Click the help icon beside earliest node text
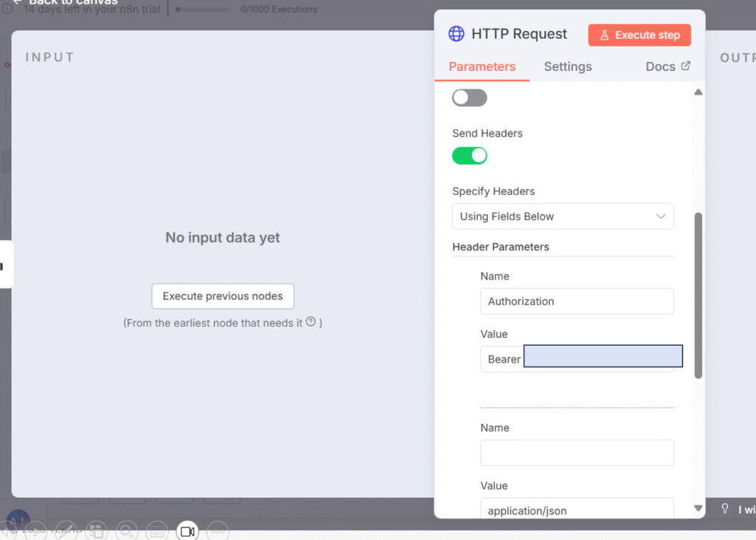Screen dimensions: 756x540 311,322
